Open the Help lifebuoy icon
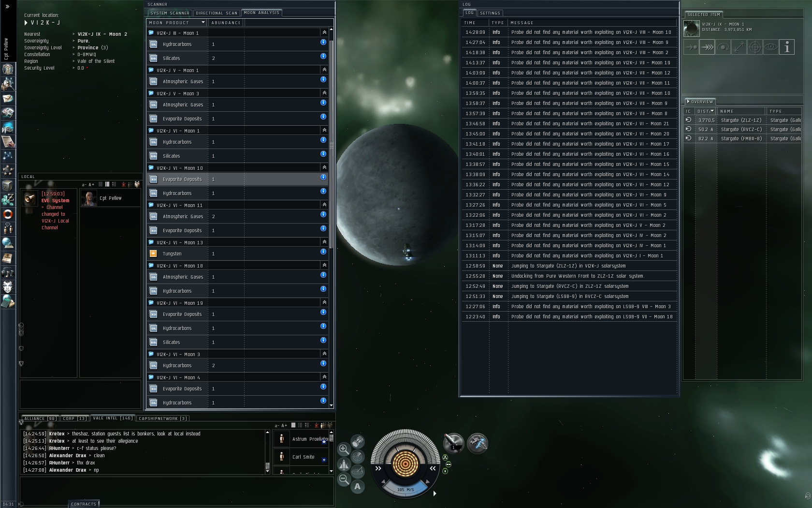 [8, 214]
